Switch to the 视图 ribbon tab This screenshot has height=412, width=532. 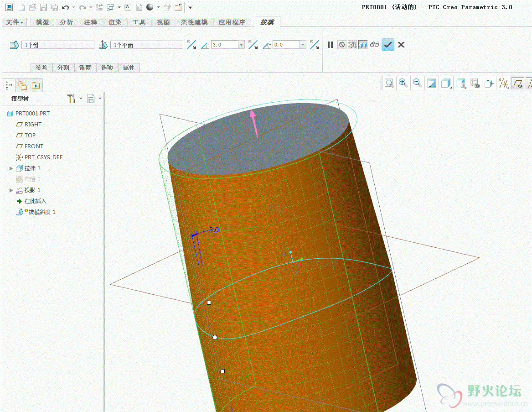tap(163, 22)
